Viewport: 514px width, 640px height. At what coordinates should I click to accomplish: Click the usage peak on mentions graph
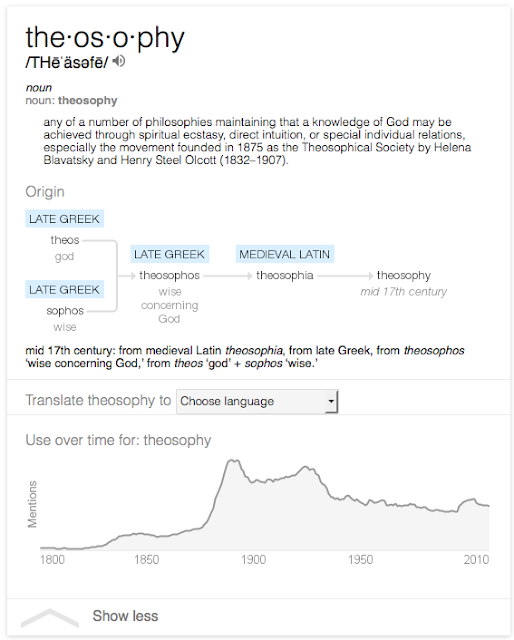pos(234,461)
